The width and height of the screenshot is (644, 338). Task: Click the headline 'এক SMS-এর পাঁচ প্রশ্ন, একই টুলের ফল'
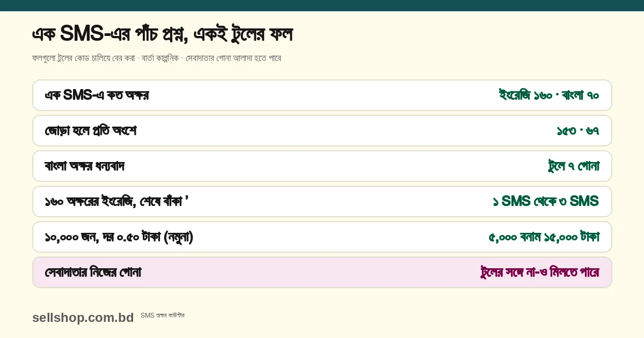(x=162, y=34)
